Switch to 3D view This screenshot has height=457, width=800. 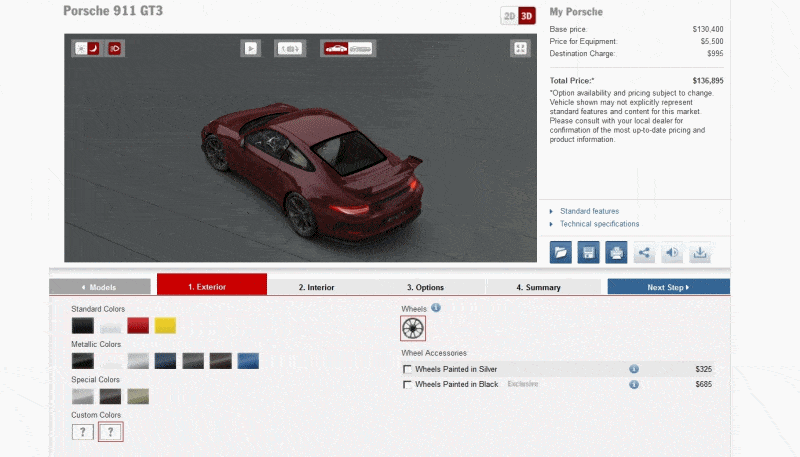(527, 16)
